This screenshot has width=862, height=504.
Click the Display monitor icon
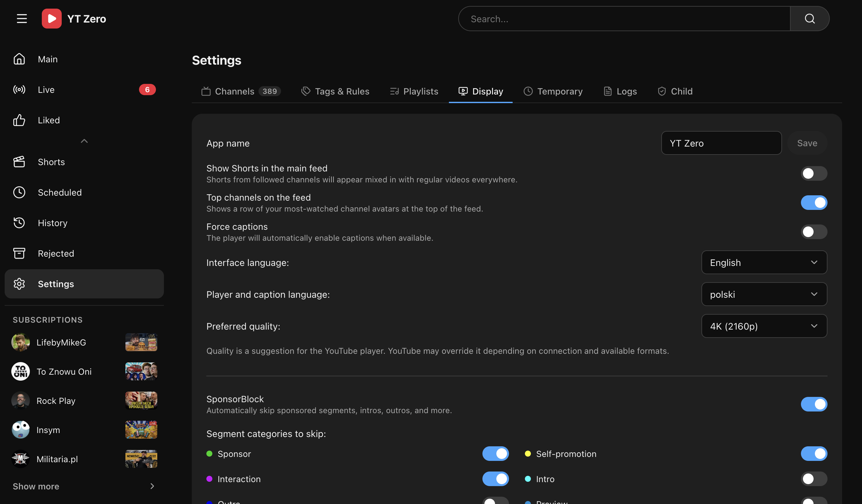(463, 91)
